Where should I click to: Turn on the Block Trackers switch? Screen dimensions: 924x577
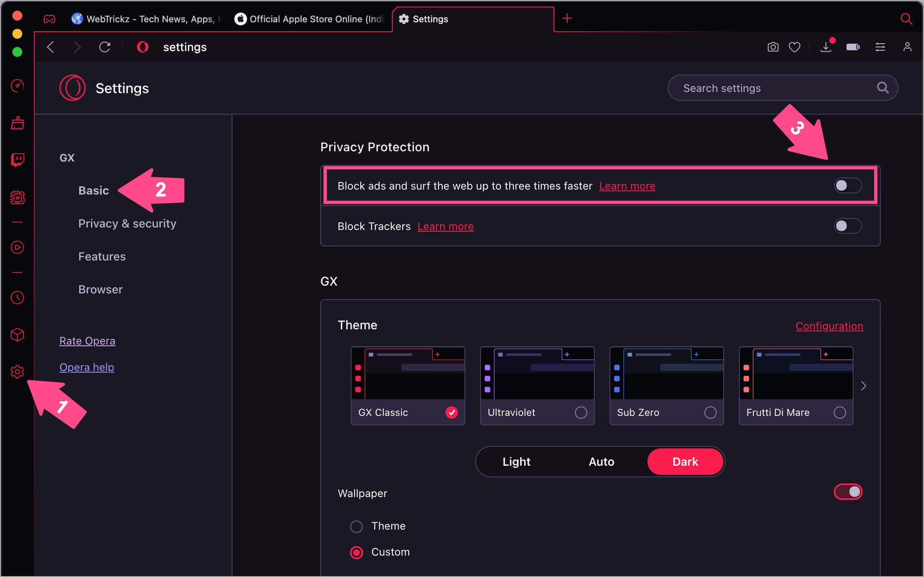coord(847,226)
